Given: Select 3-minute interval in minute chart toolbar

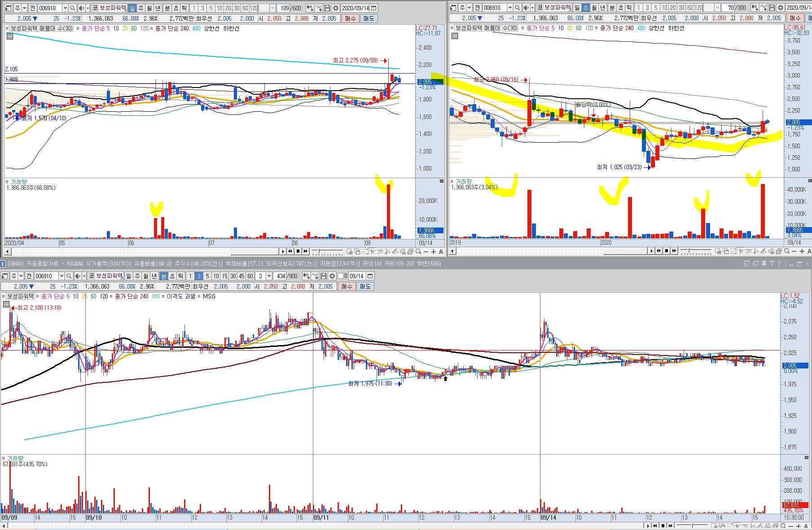Looking at the screenshot, I should 199,276.
